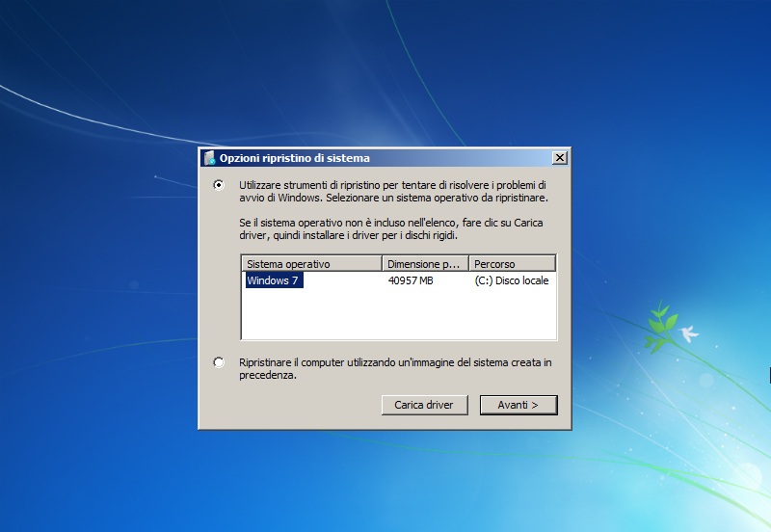Click the 40957 MB size cell
This screenshot has width=771, height=532.
click(x=411, y=280)
